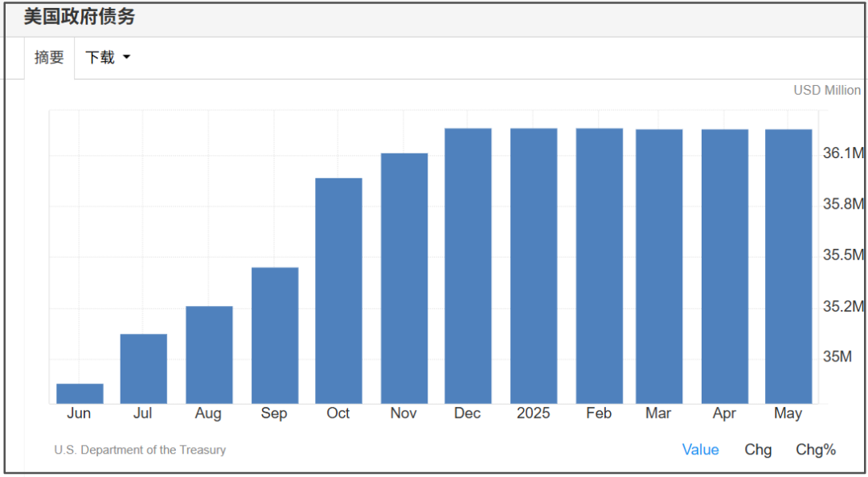The image size is (868, 477).
Task: Select the Dec data bar
Action: click(x=468, y=266)
